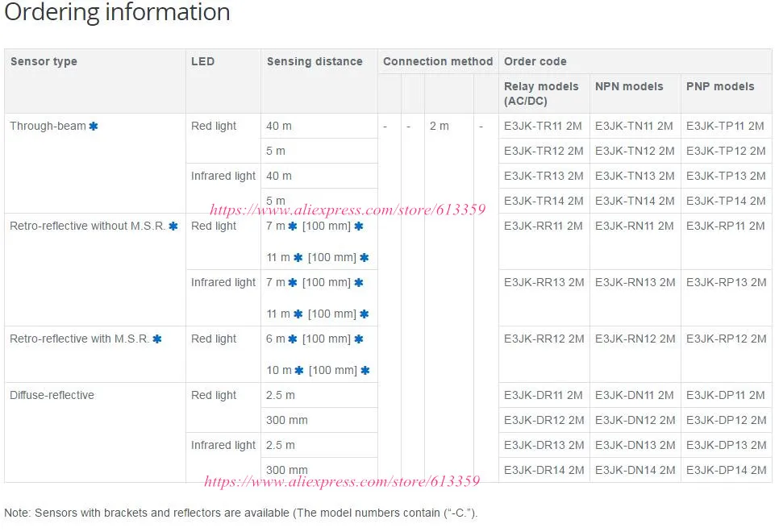Click order code E3JK-DR11 2M

click(543, 396)
